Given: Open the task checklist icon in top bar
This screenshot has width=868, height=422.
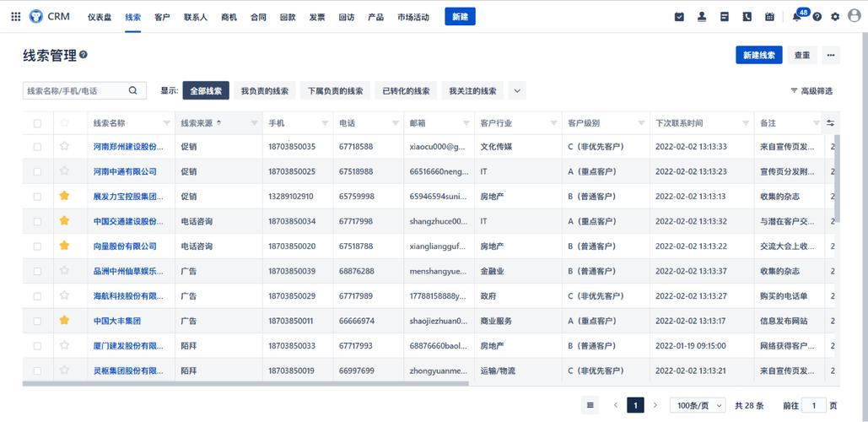Looking at the screenshot, I should 679,17.
